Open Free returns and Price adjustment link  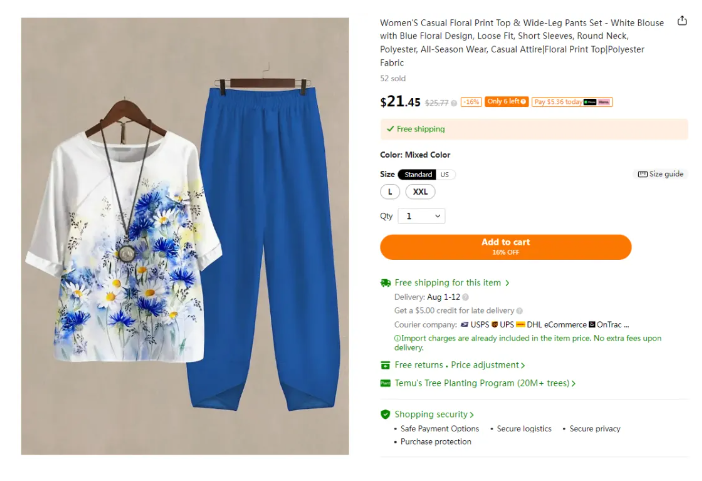459,365
